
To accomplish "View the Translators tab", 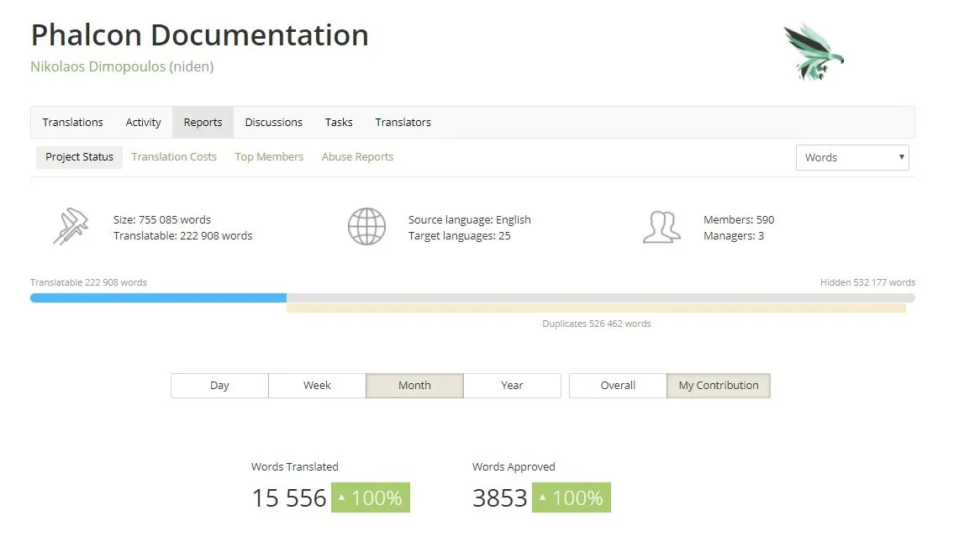I will pyautogui.click(x=403, y=123).
